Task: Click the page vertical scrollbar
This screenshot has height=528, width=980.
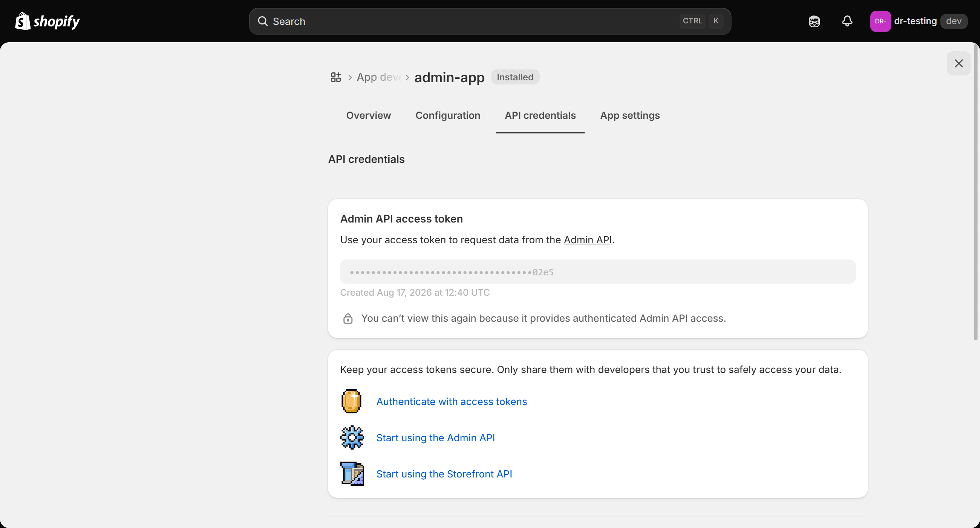Action: pos(975,192)
